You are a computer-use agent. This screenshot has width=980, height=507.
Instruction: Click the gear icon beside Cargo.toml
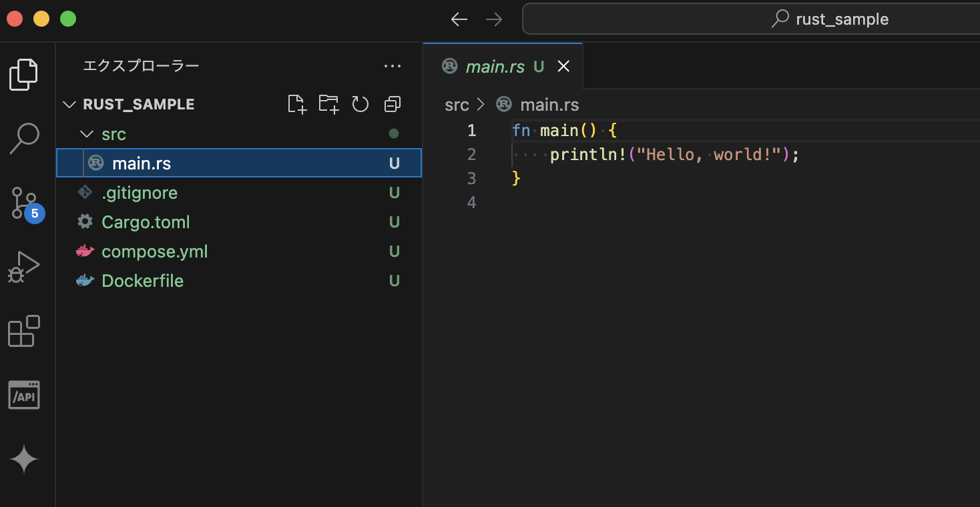85,221
